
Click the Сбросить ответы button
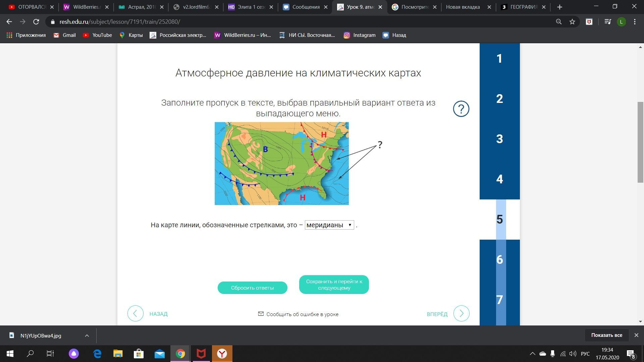pyautogui.click(x=252, y=288)
